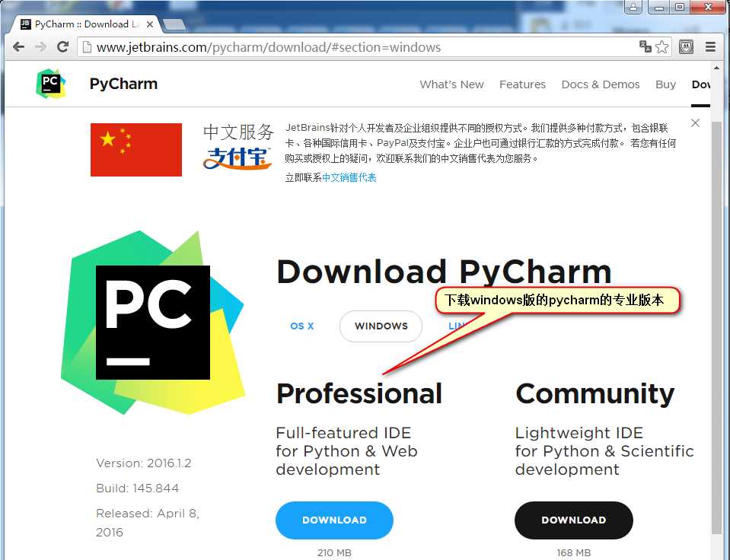Viewport: 730px width, 560px height.
Task: Bookmark this page with the star icon
Action: point(662,47)
